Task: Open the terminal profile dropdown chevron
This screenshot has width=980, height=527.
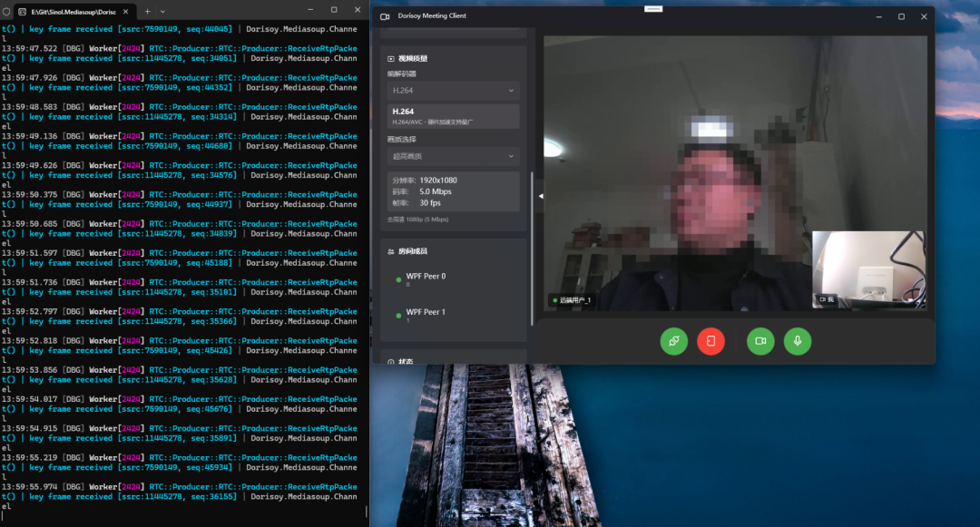Action: pyautogui.click(x=162, y=11)
